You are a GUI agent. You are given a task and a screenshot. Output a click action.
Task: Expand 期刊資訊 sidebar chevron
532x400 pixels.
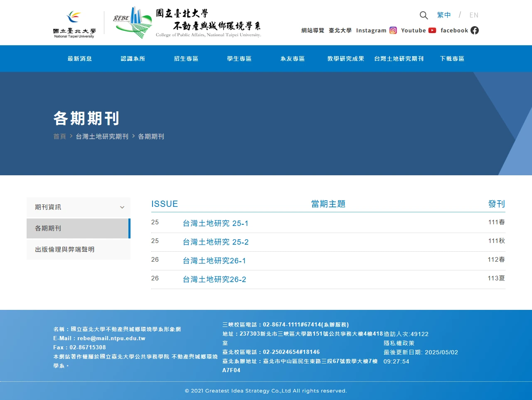click(x=122, y=207)
